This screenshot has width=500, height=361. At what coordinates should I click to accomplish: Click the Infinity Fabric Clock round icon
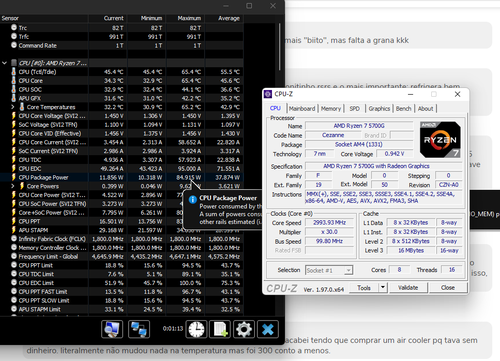(14, 239)
